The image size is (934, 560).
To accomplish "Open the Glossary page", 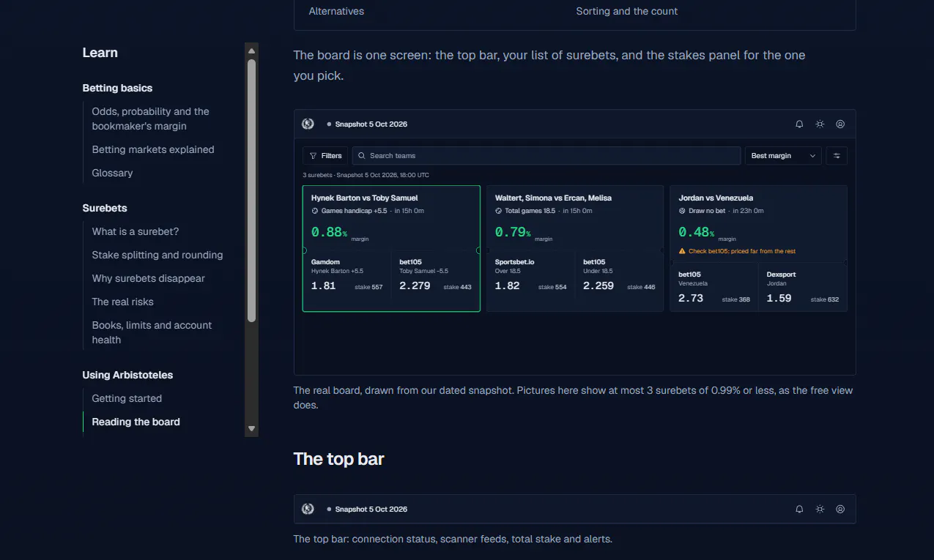I will tap(112, 173).
